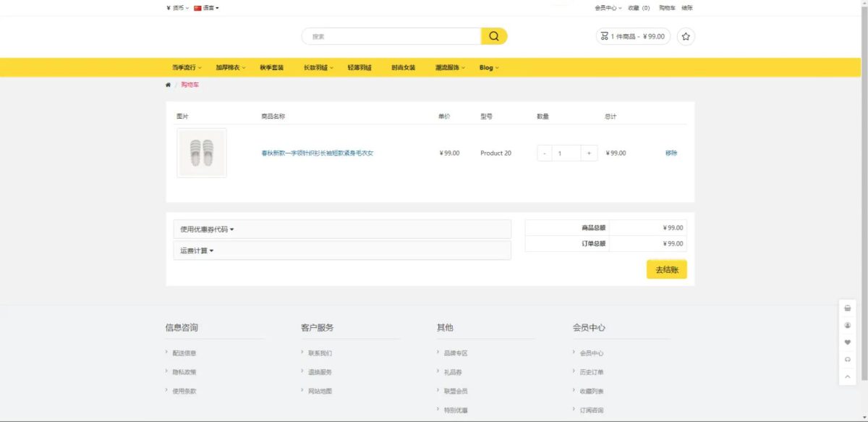Open the 特别优惠 footer link

tap(456, 410)
